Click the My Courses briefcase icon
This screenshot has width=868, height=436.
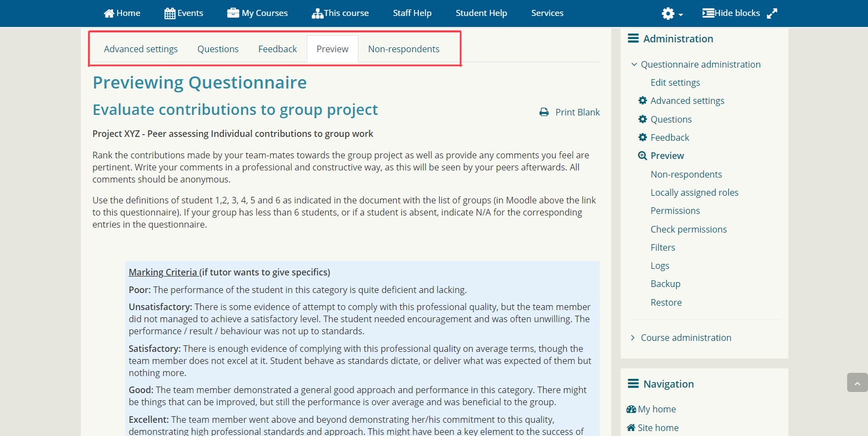(233, 13)
